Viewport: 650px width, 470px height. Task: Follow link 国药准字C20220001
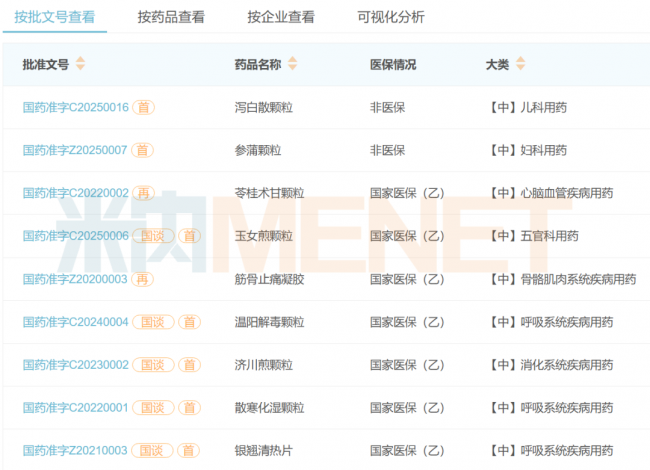tap(76, 408)
